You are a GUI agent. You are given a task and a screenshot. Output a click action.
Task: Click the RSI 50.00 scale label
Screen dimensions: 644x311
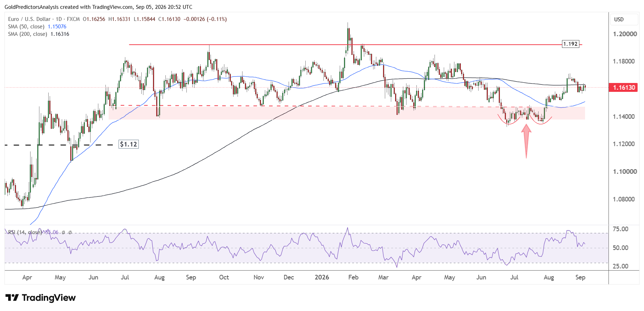point(621,248)
